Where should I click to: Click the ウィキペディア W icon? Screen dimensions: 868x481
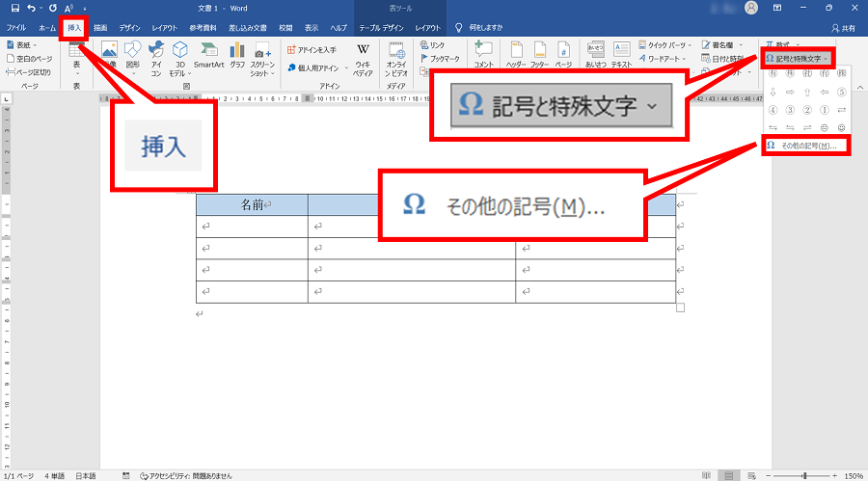(363, 50)
